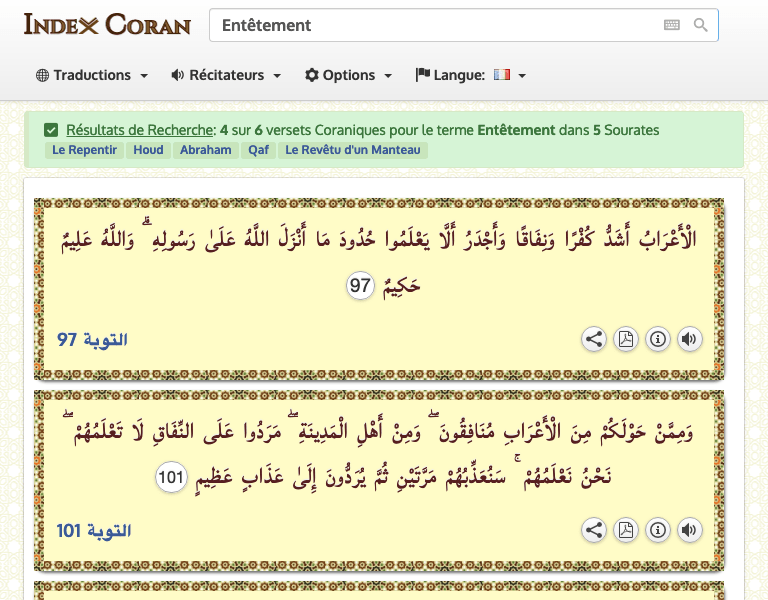
Task: Filter results by Le Repentir sourate
Action: [x=85, y=150]
